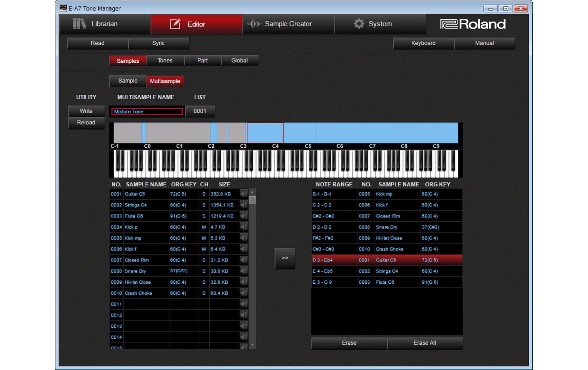Select the blue range block above C5
Screen dimensions: 588x370
[300, 133]
